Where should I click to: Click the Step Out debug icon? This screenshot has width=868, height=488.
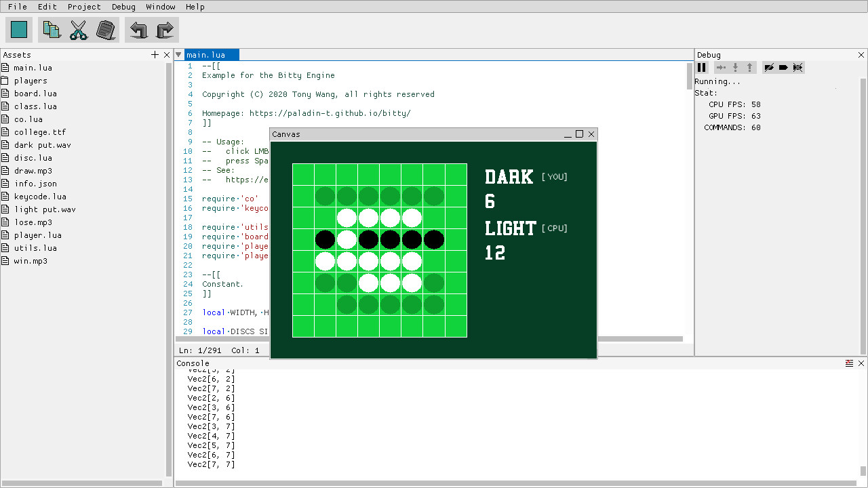(x=749, y=67)
